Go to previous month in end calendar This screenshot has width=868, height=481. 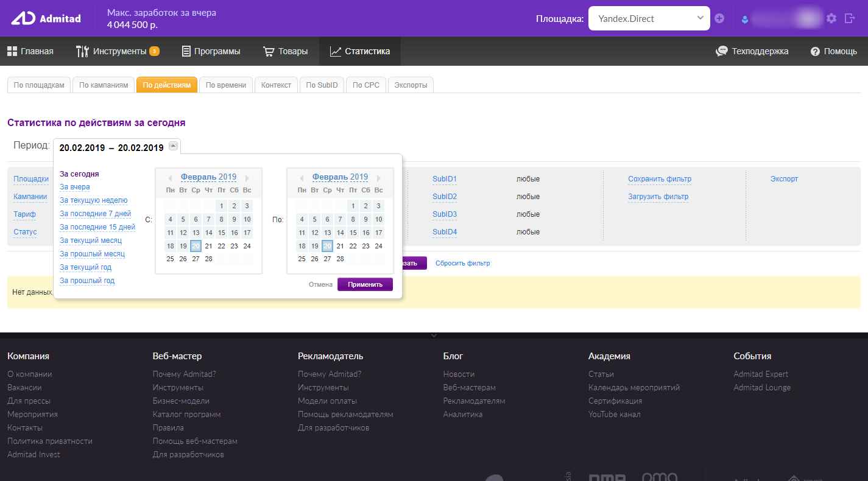pos(302,178)
